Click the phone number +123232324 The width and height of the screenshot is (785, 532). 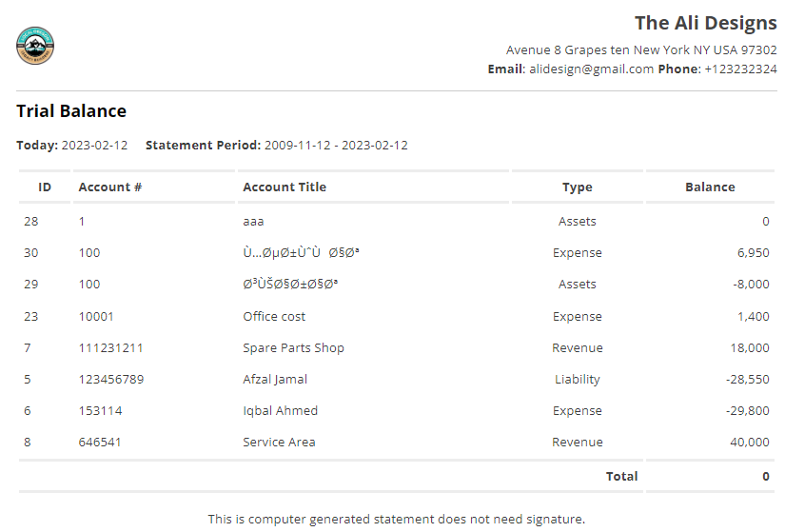coord(740,69)
